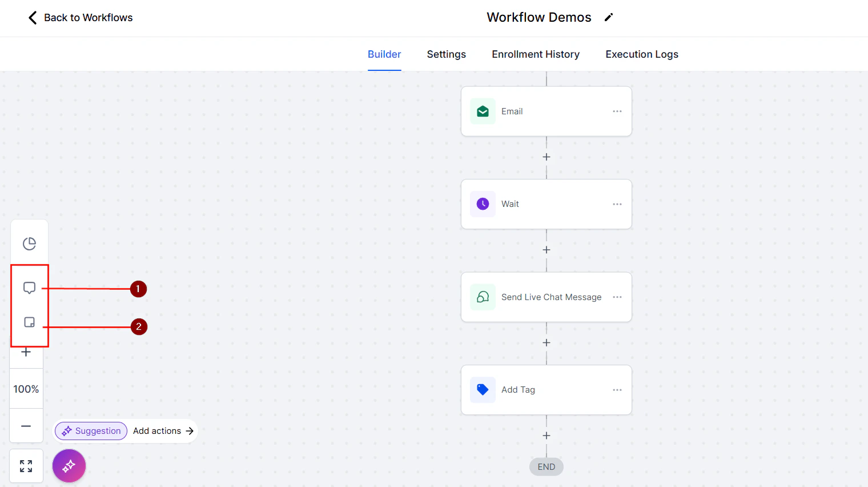
Task: Click the plus connector below the Email step
Action: [546, 157]
